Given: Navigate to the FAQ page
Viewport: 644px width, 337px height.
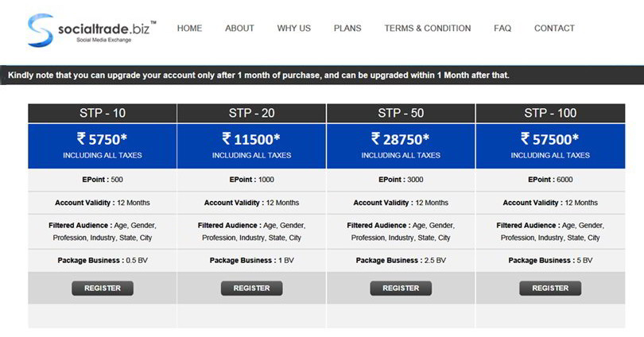Looking at the screenshot, I should coord(502,29).
